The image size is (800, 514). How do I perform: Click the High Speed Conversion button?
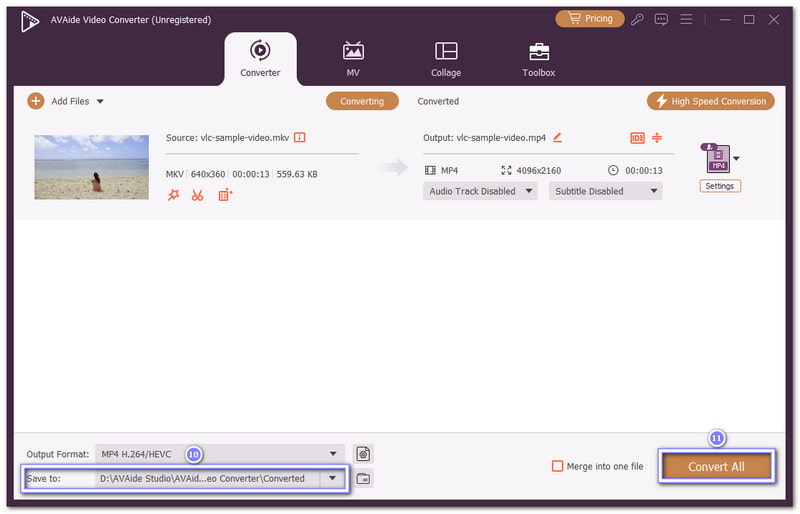[711, 101]
